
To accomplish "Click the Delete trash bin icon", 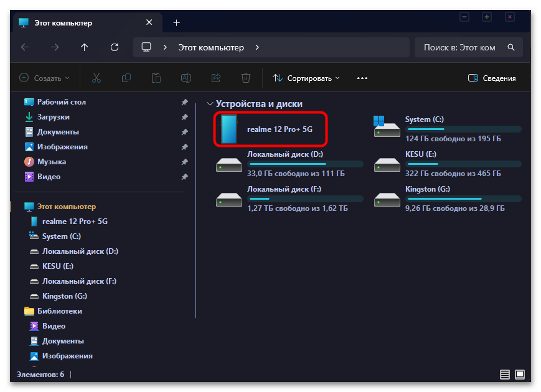I will click(x=246, y=78).
